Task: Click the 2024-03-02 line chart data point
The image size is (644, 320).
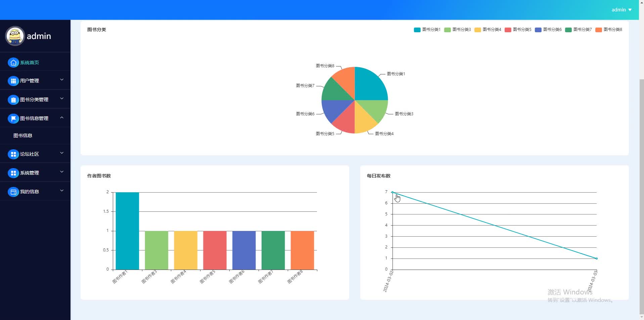Action: [x=392, y=192]
